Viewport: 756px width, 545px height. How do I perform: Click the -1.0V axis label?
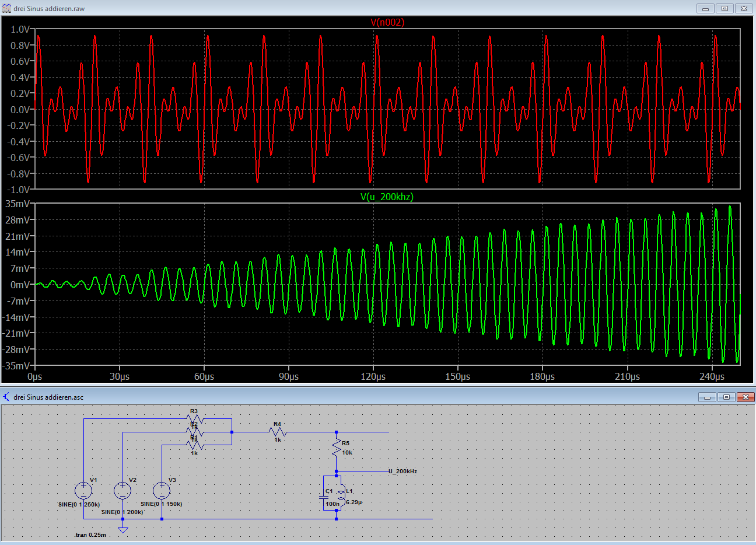click(x=19, y=190)
